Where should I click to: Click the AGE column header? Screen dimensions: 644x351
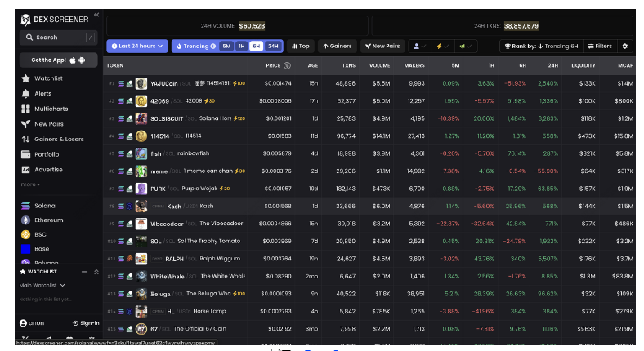coord(313,65)
